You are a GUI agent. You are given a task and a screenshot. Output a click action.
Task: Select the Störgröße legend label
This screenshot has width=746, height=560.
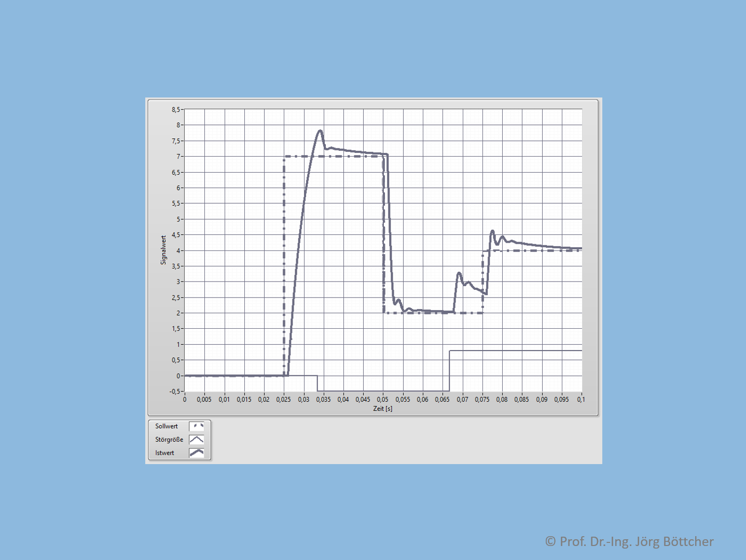(169, 440)
